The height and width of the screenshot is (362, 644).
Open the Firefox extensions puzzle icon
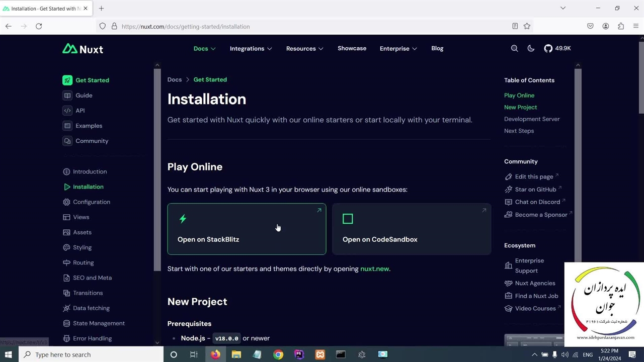tap(621, 26)
